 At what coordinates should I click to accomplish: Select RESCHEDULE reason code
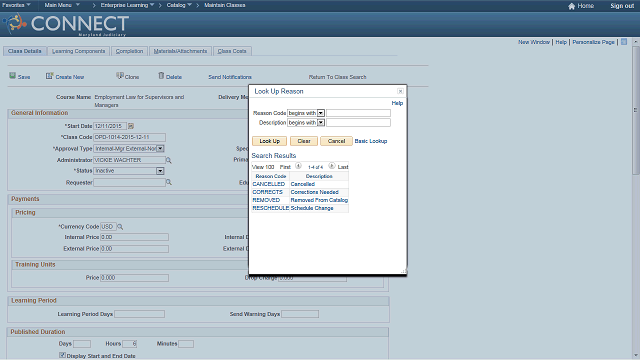[271, 208]
